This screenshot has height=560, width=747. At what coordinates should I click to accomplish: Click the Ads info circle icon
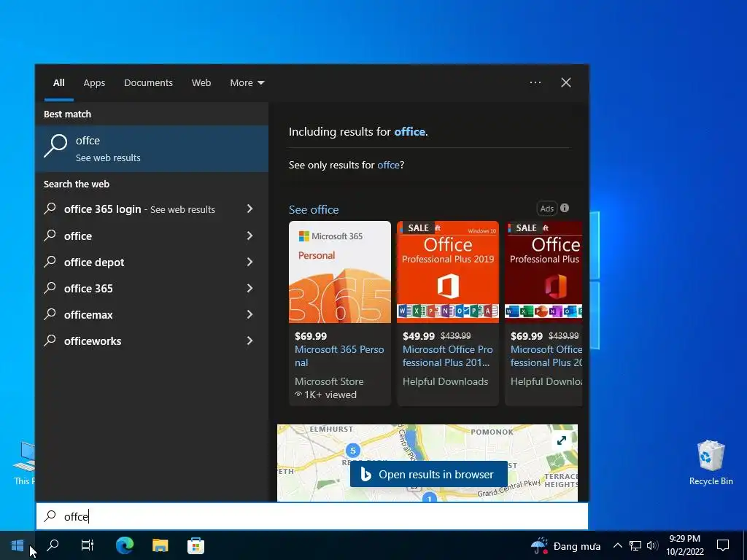point(565,208)
